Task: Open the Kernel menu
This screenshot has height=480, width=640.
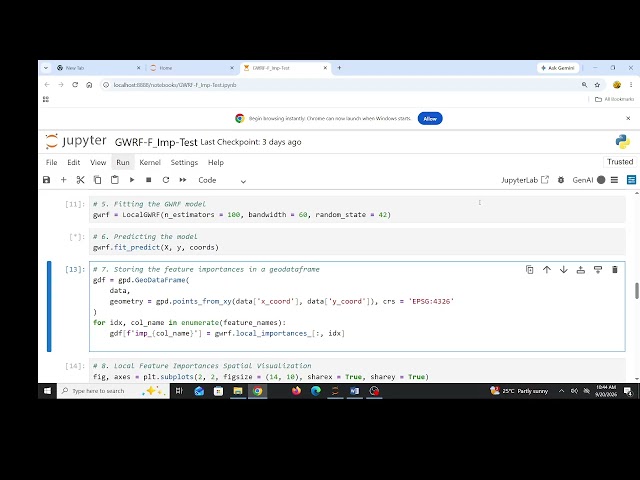Action: click(x=150, y=162)
